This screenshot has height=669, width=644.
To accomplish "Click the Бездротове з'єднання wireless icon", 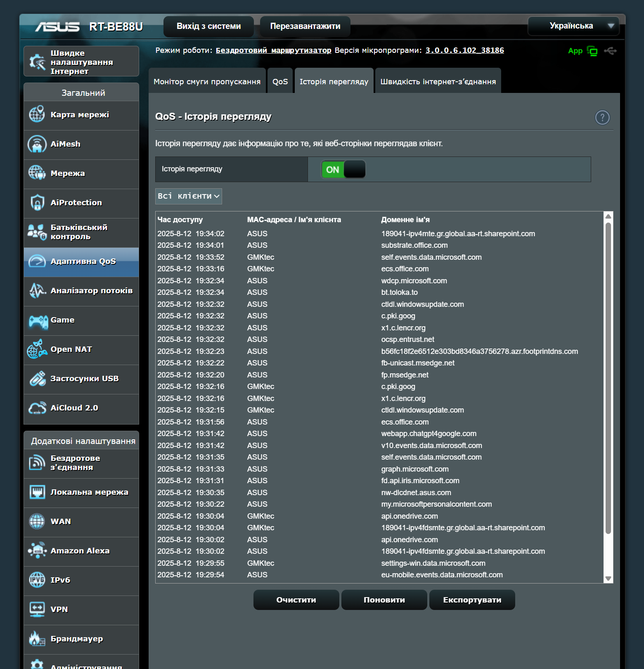I will pos(37,463).
